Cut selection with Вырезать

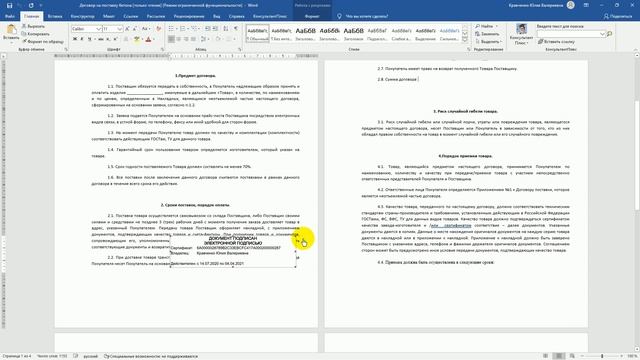33,26
